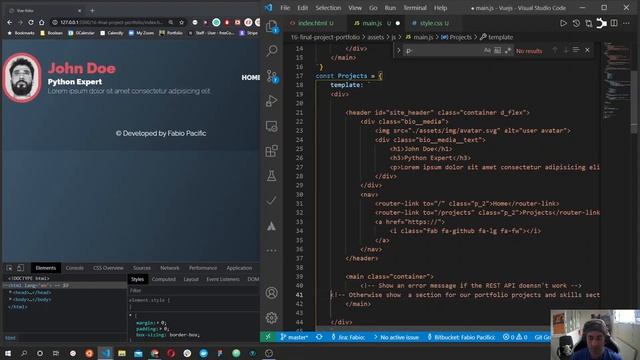
Task: Open the Windows Start menu
Action: [8, 353]
